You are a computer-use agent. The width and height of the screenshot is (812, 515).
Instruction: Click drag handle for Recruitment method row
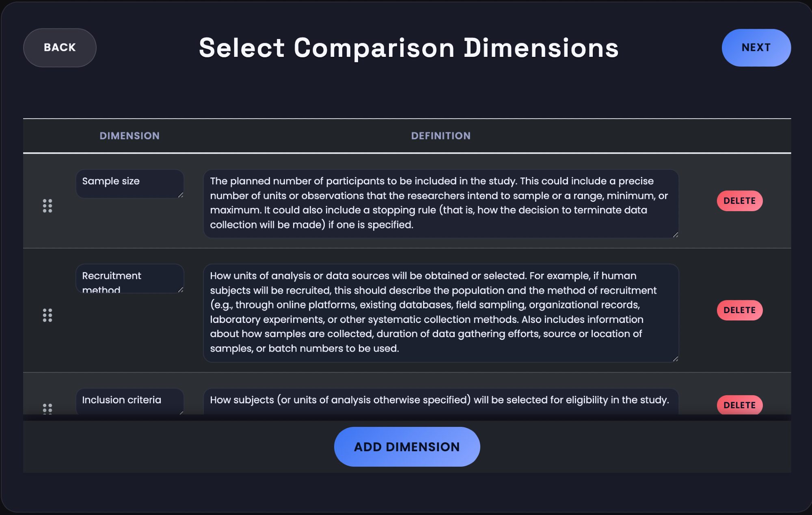tap(48, 315)
